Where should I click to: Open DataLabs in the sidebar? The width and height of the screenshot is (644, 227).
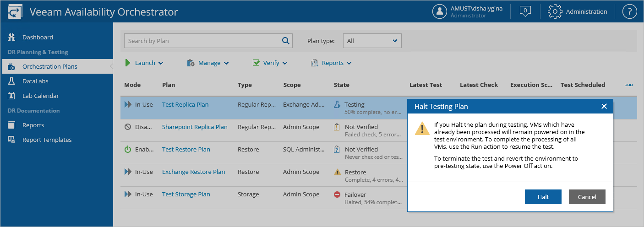point(35,81)
